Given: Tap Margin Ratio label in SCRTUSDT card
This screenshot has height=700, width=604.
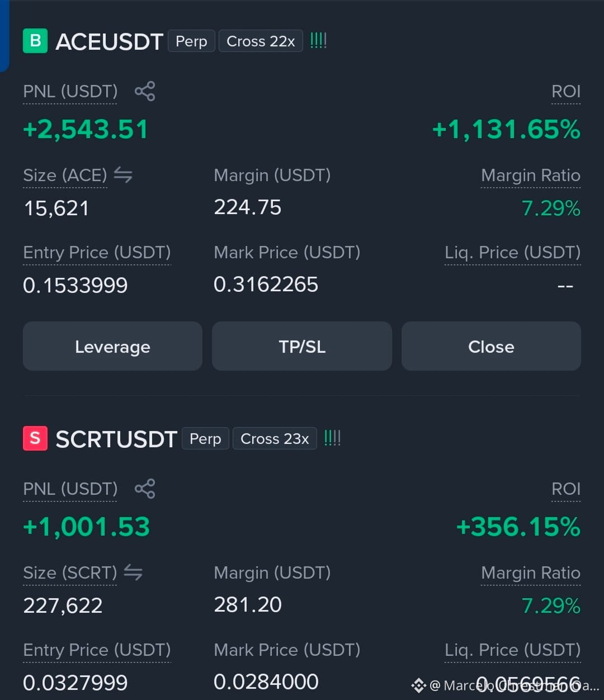Looking at the screenshot, I should (x=531, y=573).
